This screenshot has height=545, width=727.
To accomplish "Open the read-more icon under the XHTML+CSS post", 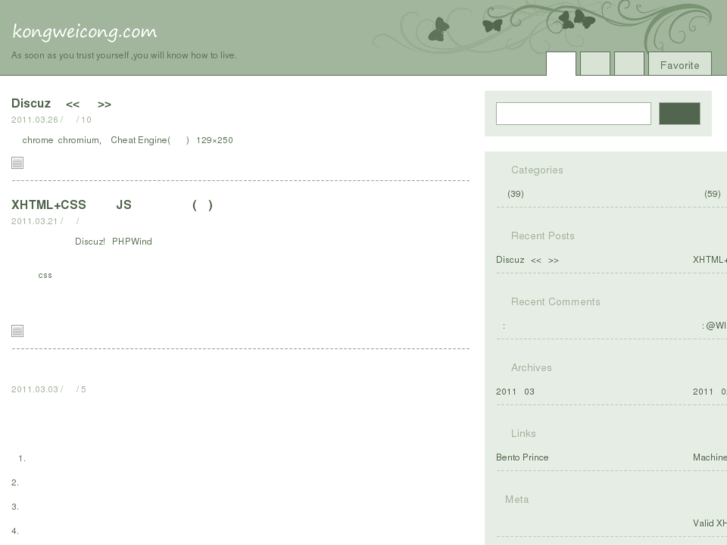I will pos(18,331).
